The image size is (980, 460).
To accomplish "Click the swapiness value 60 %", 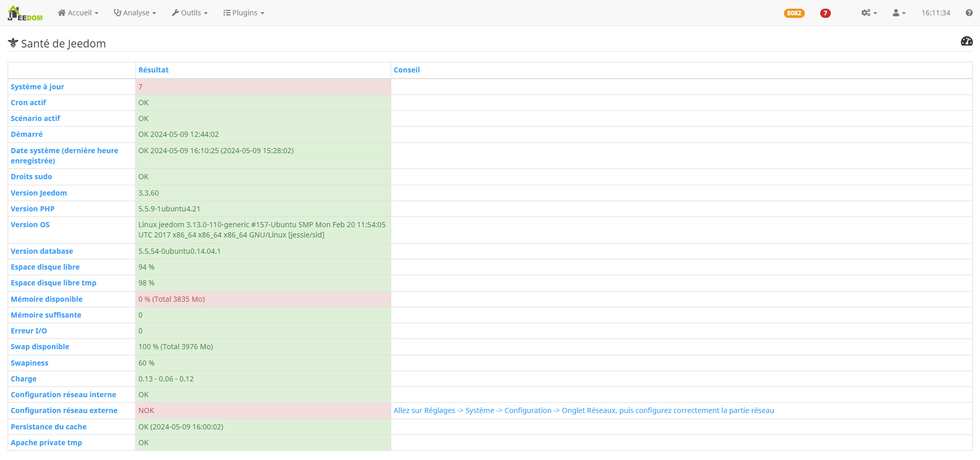I will pyautogui.click(x=147, y=363).
